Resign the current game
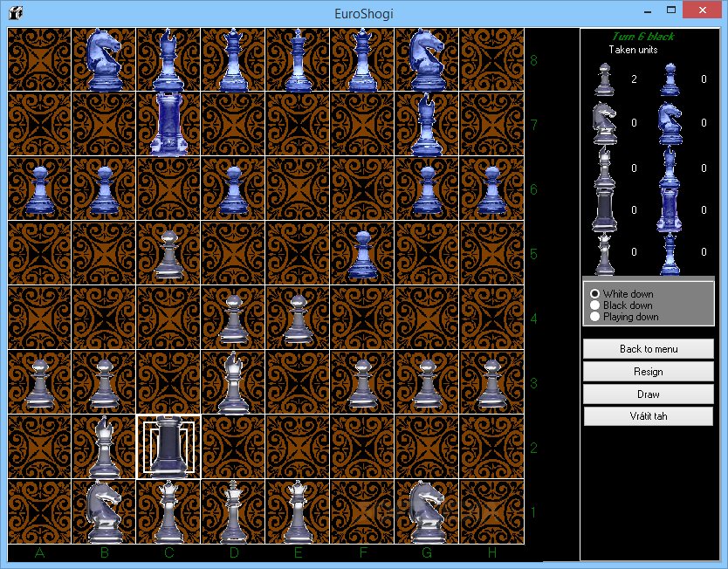728x569 pixels. click(649, 372)
